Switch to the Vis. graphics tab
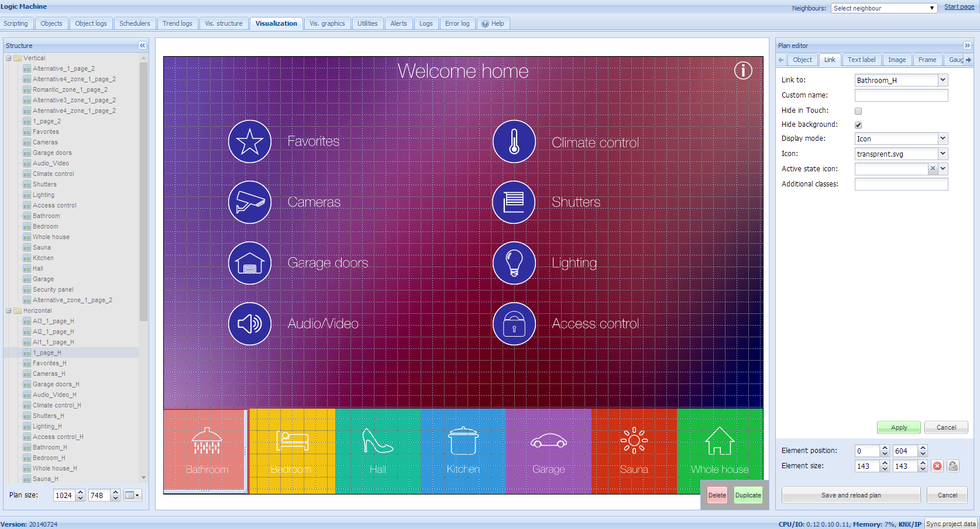 click(327, 23)
